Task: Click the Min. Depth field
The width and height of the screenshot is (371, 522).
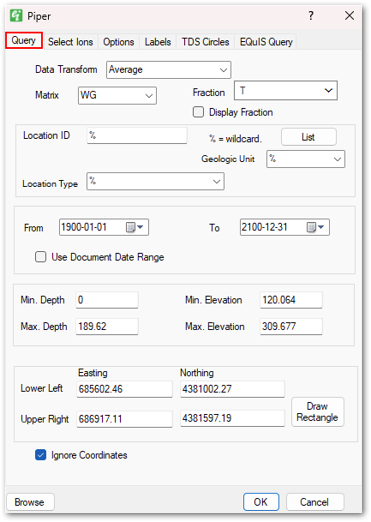Action: pos(107,300)
